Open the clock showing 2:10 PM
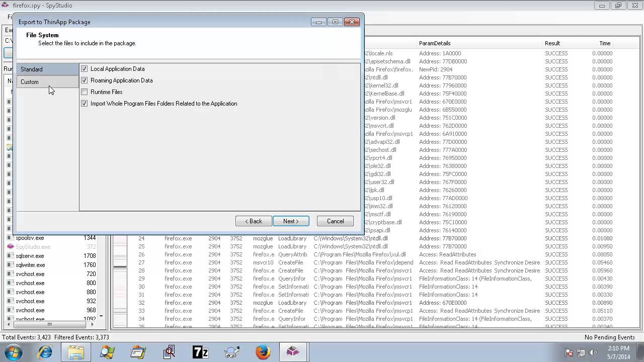 pos(618,352)
